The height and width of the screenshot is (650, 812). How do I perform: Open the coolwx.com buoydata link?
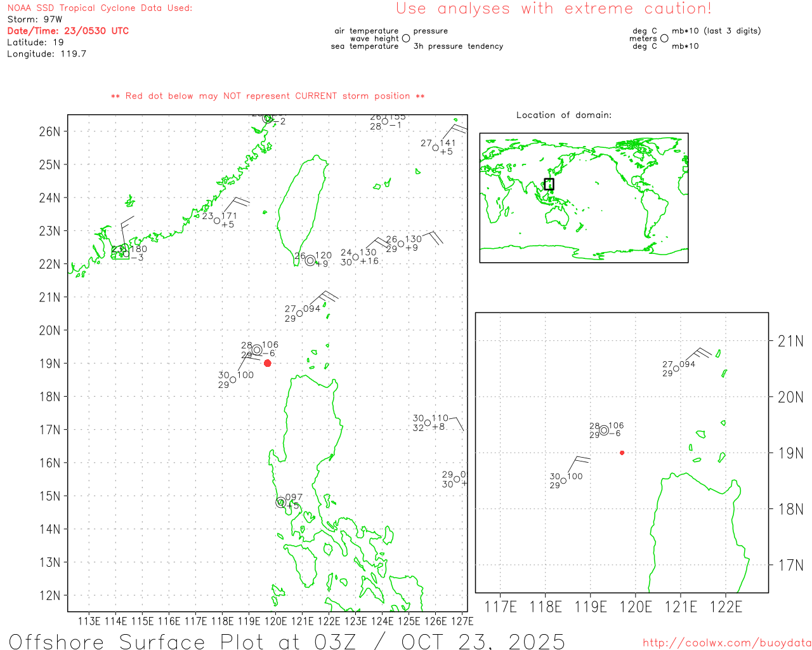click(726, 643)
